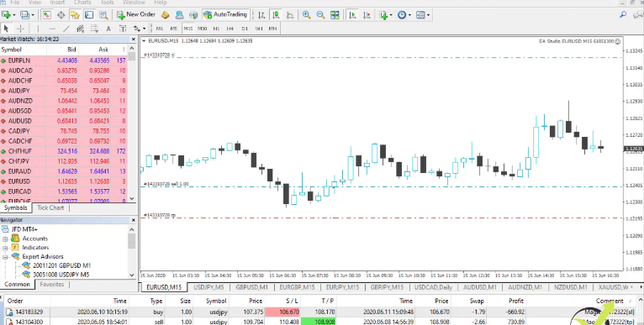The width and height of the screenshot is (644, 325).
Task: Select the Text 'A' drawing tool
Action: click(x=108, y=29)
